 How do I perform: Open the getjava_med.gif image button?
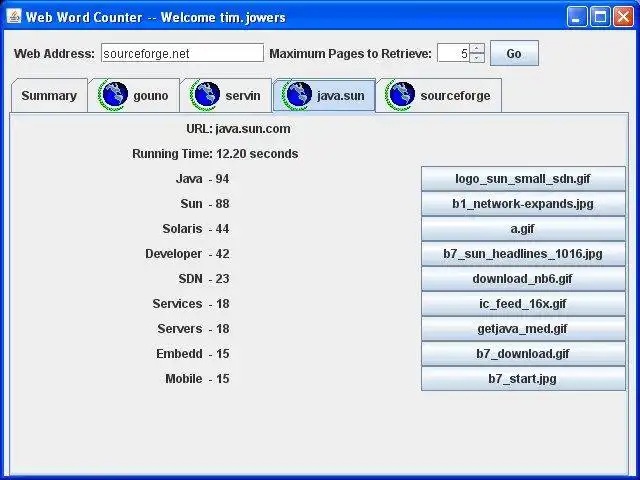point(523,329)
